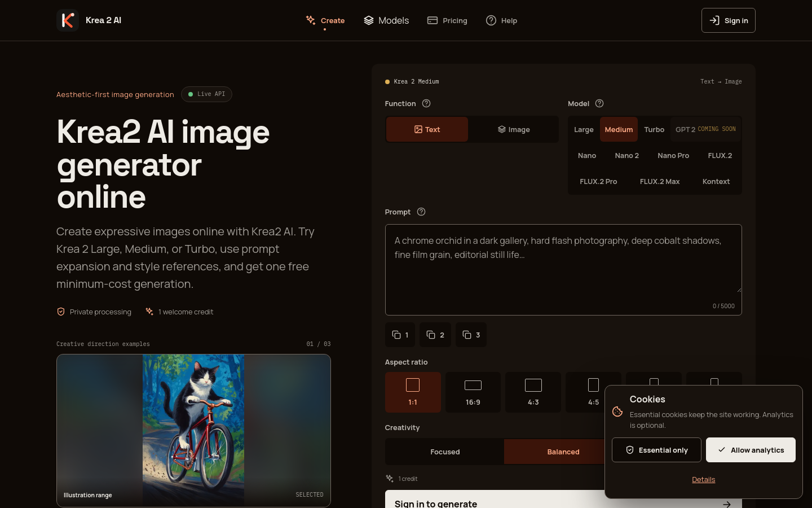Click the Private processing shield icon
This screenshot has width=812, height=508.
pyautogui.click(x=61, y=312)
